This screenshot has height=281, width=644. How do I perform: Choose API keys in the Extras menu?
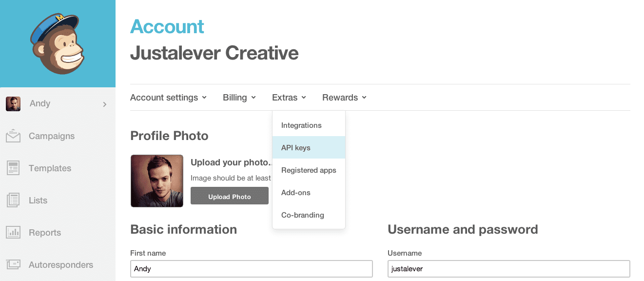[x=296, y=148]
